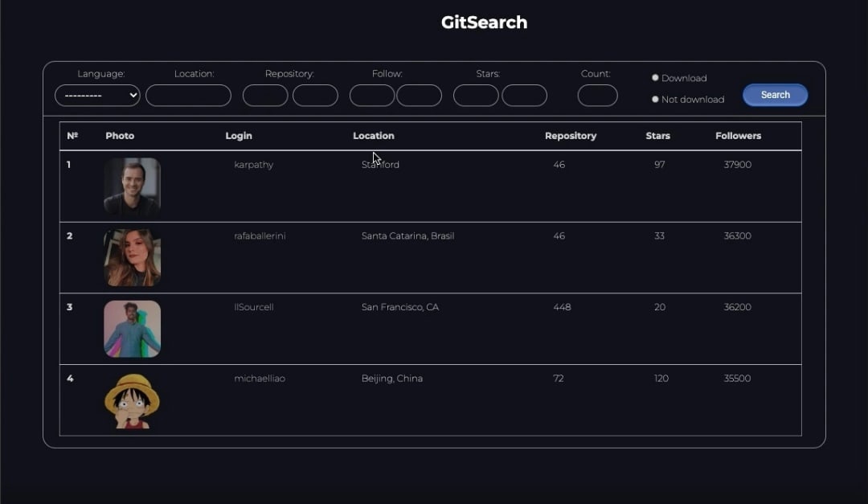Click llSourcell's profile picture
The height and width of the screenshot is (504, 868).
[x=132, y=329]
